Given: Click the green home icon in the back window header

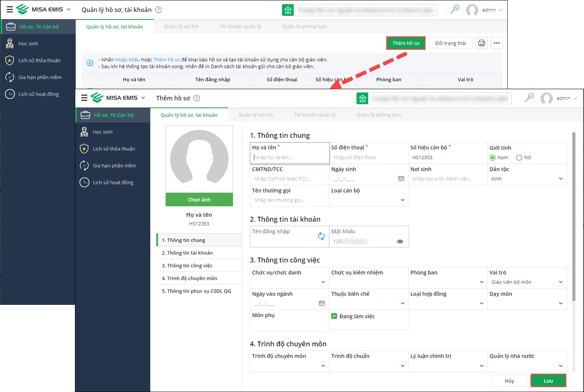Looking at the screenshot, I should [288, 10].
